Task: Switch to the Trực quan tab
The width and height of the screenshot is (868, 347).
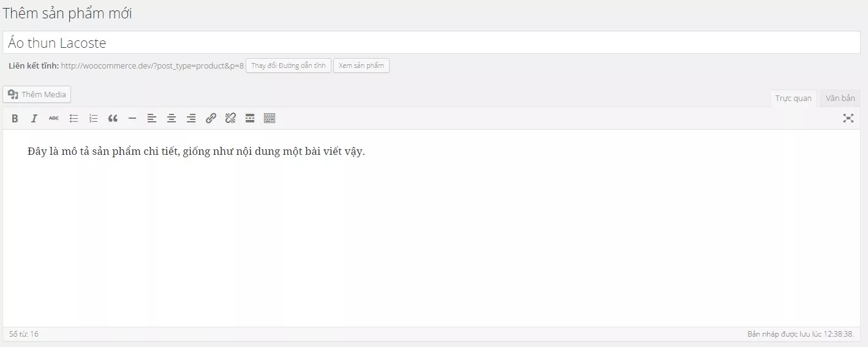Action: pos(793,99)
